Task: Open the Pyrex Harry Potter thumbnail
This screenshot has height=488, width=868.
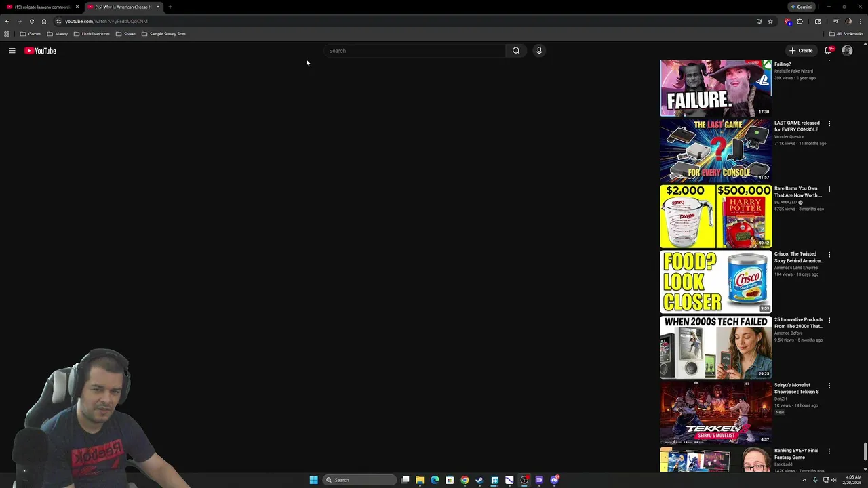Action: click(715, 216)
